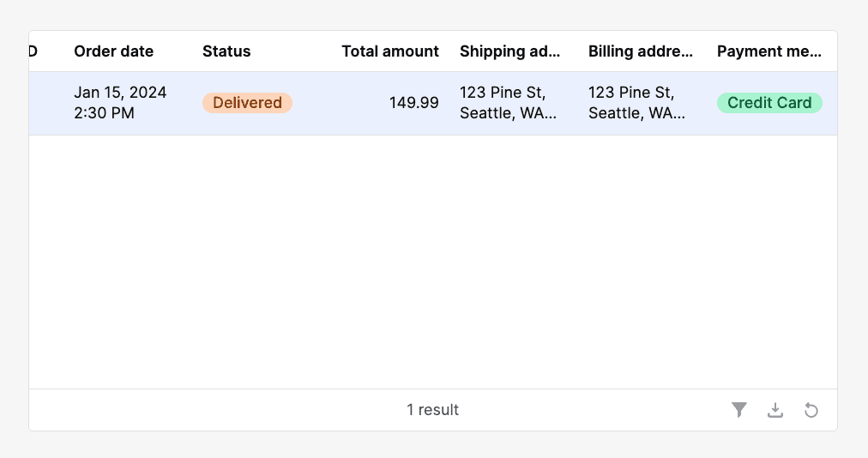Click the 2:30 PM time in order row

pyautogui.click(x=104, y=113)
